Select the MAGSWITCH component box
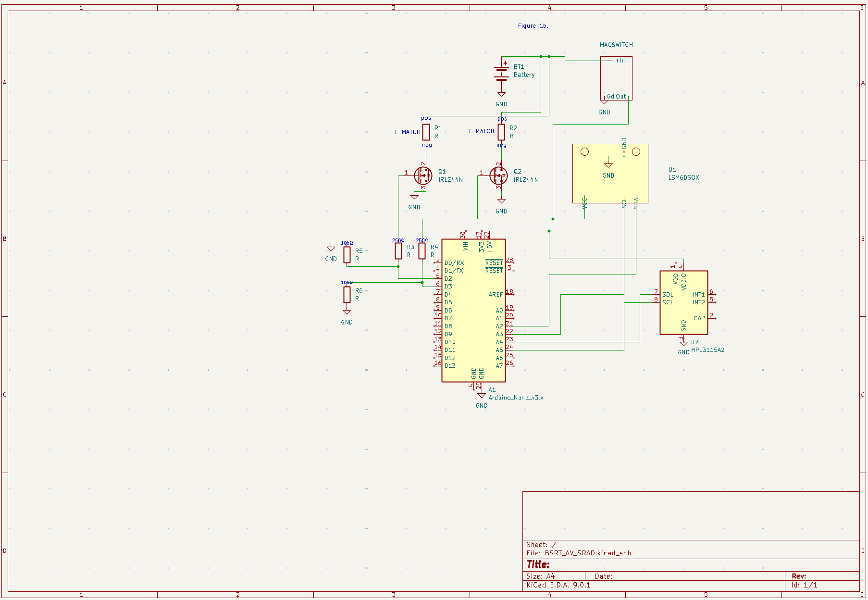This screenshot has height=600, width=868. (616, 77)
